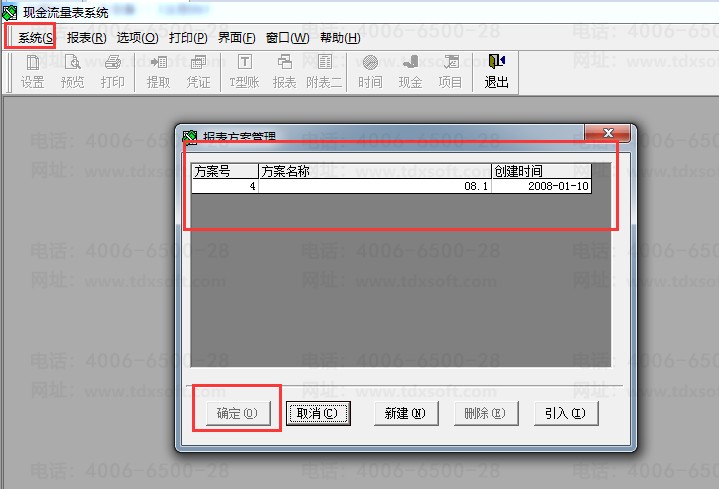
Task: Click the 时间 (Time) toolbar icon
Action: coord(370,71)
